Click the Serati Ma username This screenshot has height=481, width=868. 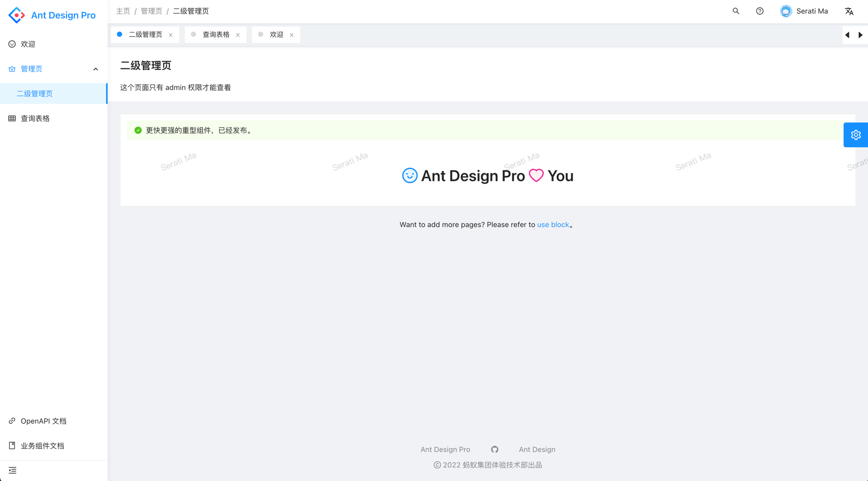click(812, 11)
